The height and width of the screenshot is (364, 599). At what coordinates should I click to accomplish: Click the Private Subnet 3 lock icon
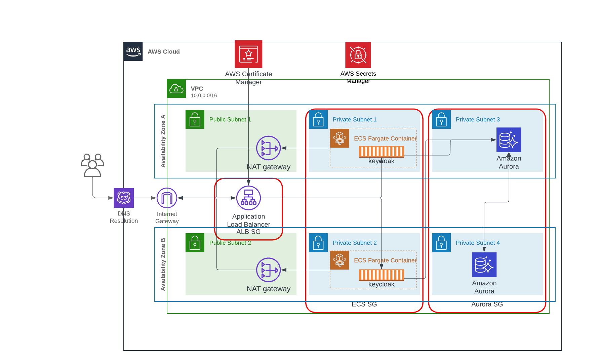coord(441,119)
